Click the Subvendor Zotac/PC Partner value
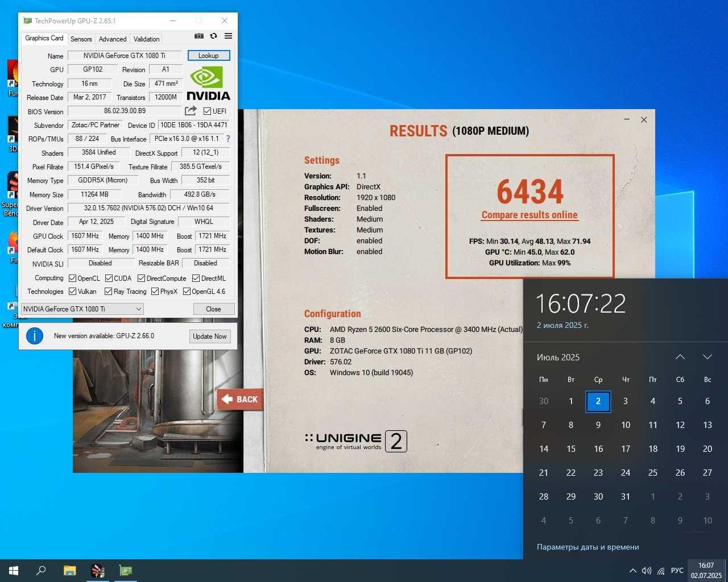Screen dimensions: 728x582 point(96,125)
